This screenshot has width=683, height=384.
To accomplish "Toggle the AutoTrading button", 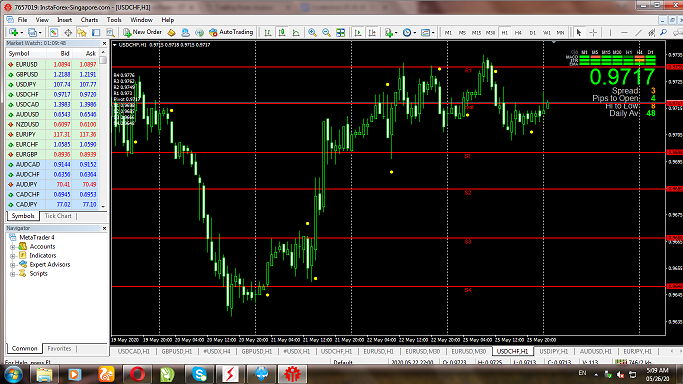I will coord(231,32).
